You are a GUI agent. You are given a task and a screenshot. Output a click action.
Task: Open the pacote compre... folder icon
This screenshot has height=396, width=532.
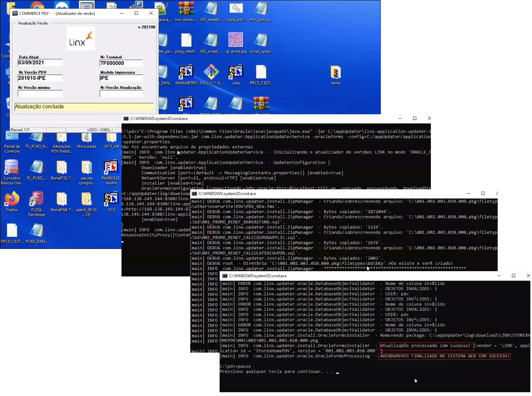click(86, 172)
